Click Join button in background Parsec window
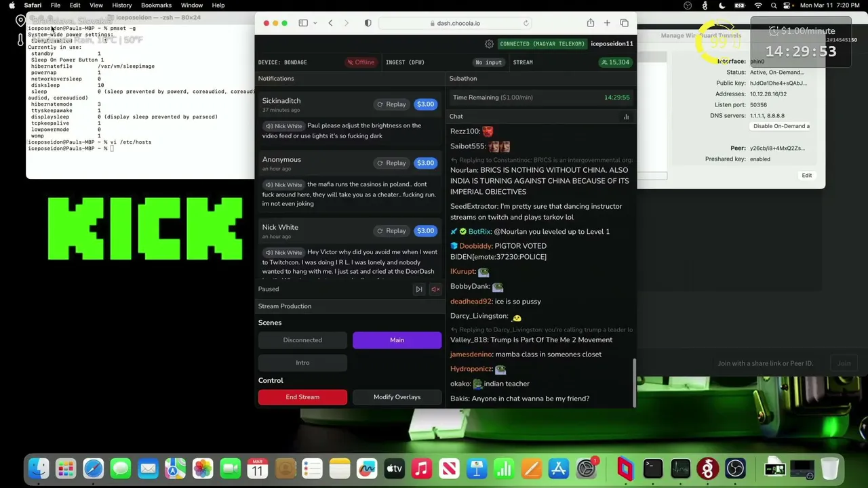 click(x=844, y=363)
